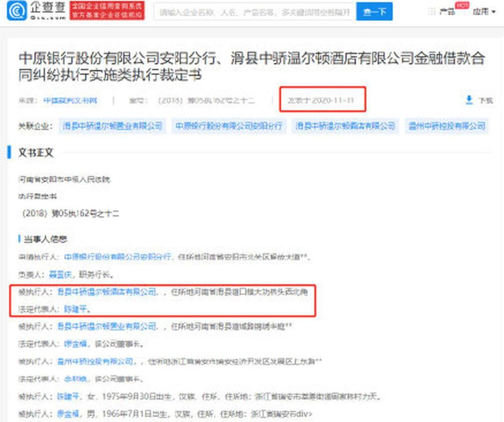Image resolution: width=504 pixels, height=422 pixels.
Task: Open applicant 中原银行 link in party info
Action: coord(117,257)
